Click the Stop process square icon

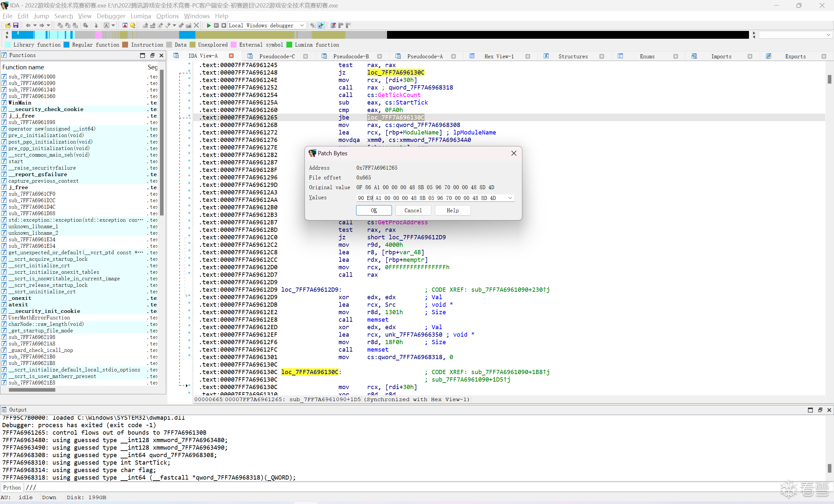click(224, 25)
